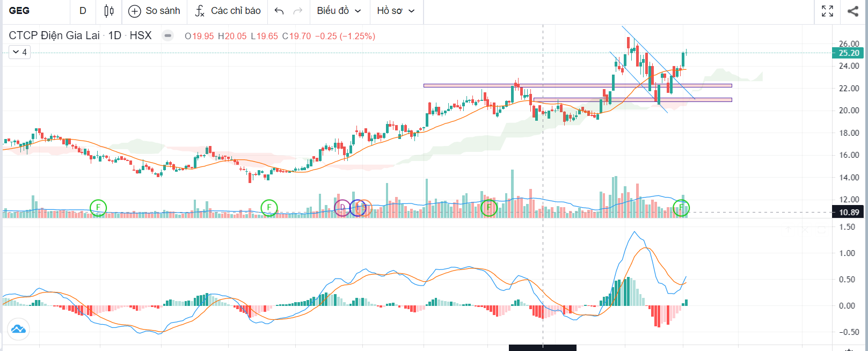This screenshot has height=351, width=868.
Task: Click the open value O19.95
Action: tap(199, 36)
